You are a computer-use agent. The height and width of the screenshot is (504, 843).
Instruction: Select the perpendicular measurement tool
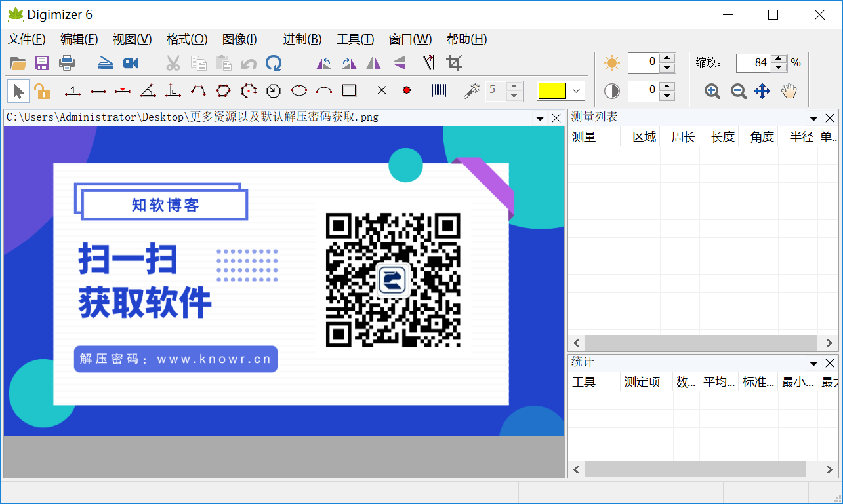coord(173,90)
